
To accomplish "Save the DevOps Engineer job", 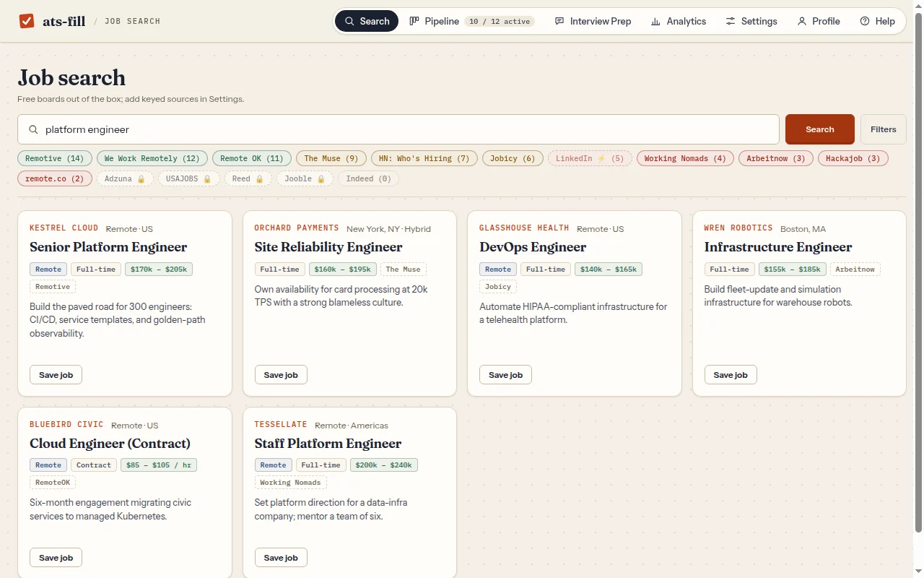I will coord(505,375).
